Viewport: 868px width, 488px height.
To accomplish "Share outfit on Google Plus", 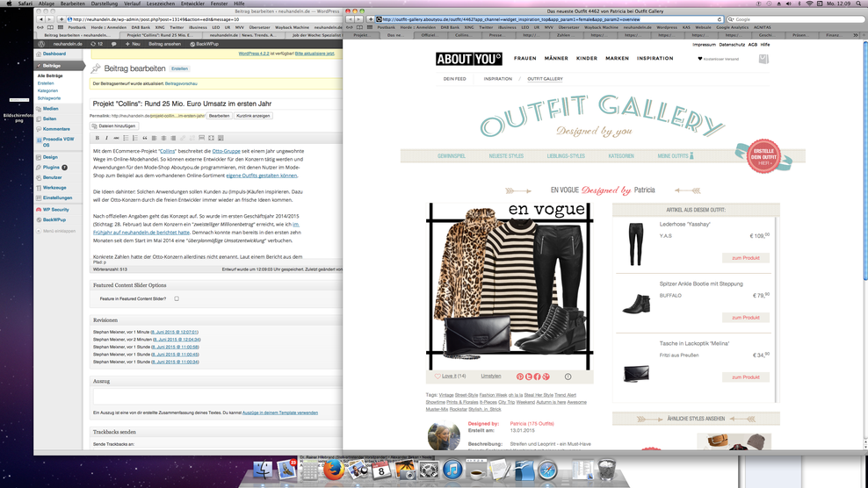I will coord(546,377).
